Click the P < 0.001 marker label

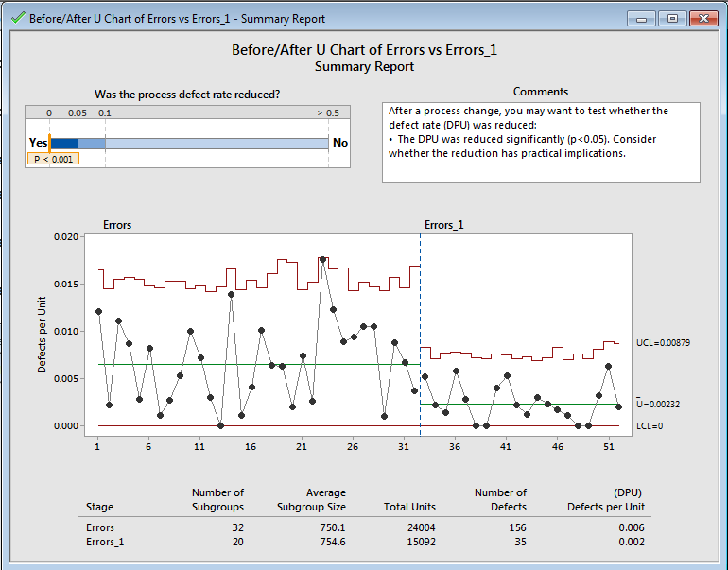coord(52,159)
